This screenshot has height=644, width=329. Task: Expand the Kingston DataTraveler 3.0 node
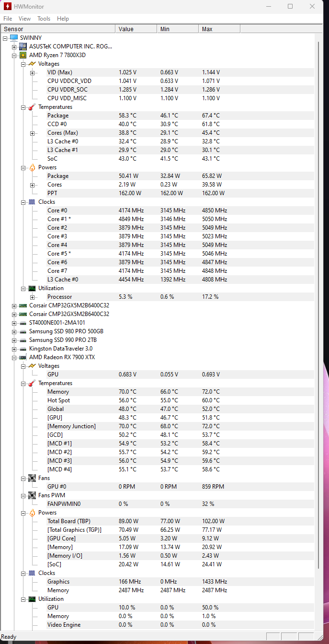coord(14,349)
